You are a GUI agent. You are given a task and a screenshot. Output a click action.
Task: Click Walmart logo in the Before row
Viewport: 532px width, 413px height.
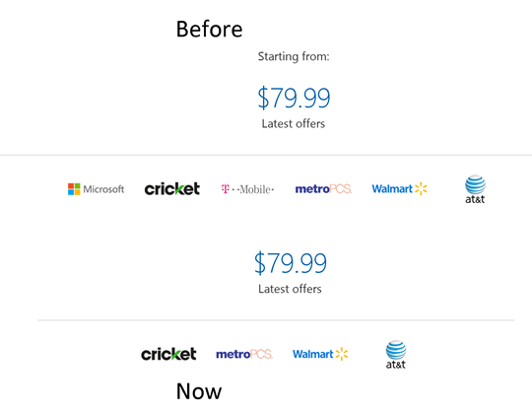tap(399, 188)
